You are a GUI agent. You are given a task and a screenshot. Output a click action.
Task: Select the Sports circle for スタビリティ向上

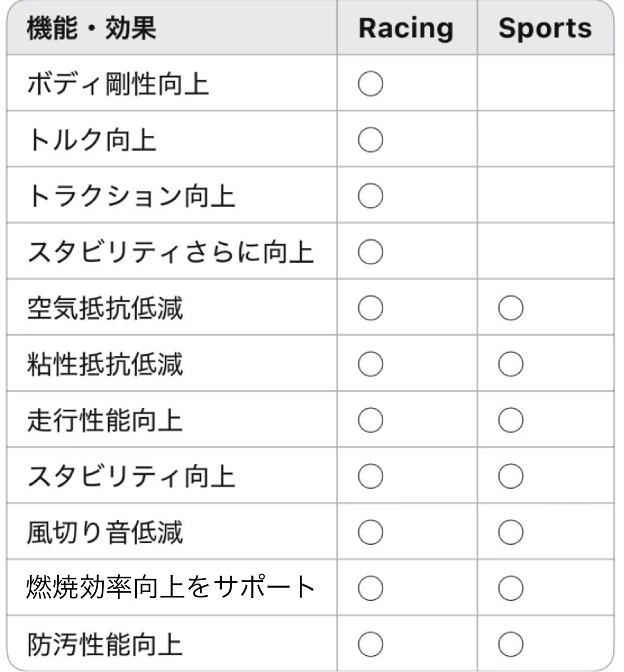pyautogui.click(x=511, y=476)
